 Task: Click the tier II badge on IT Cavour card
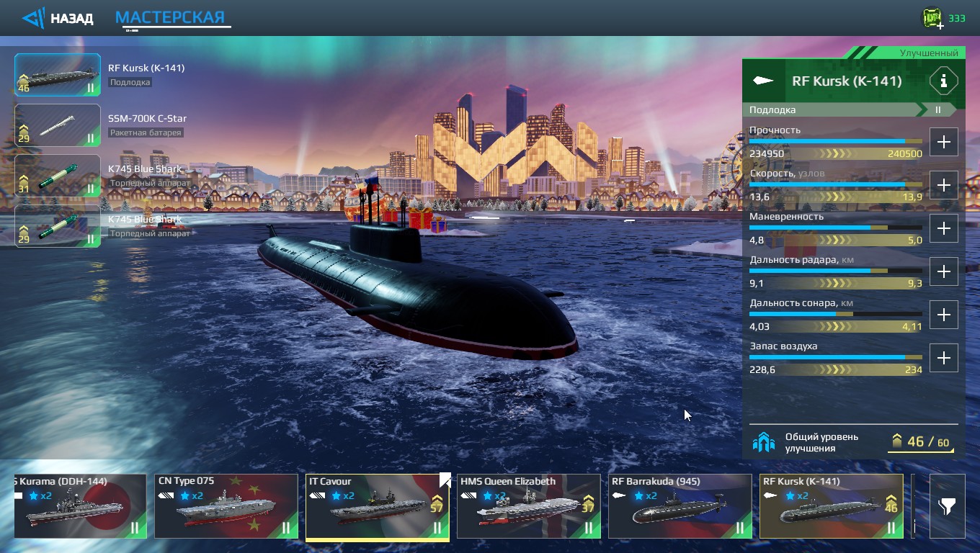437,528
